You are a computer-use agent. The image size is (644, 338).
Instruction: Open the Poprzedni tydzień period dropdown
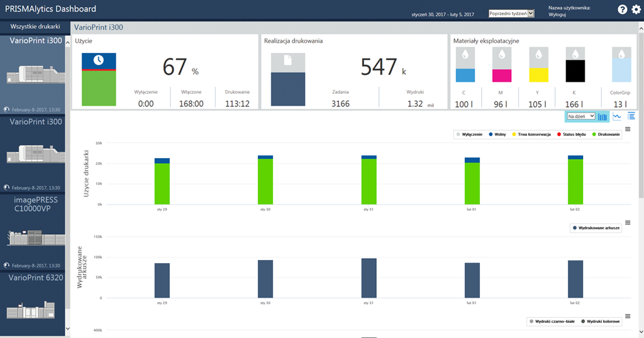511,13
